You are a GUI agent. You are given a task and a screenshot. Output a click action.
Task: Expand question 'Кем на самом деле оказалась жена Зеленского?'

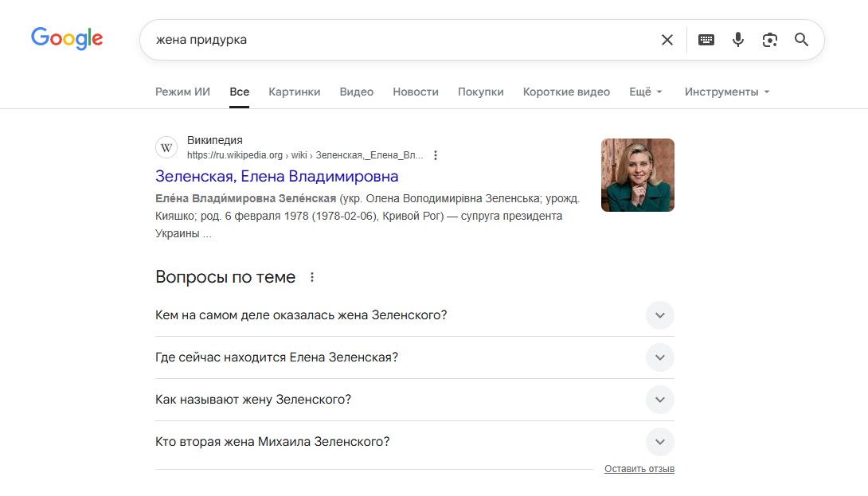[x=415, y=315]
